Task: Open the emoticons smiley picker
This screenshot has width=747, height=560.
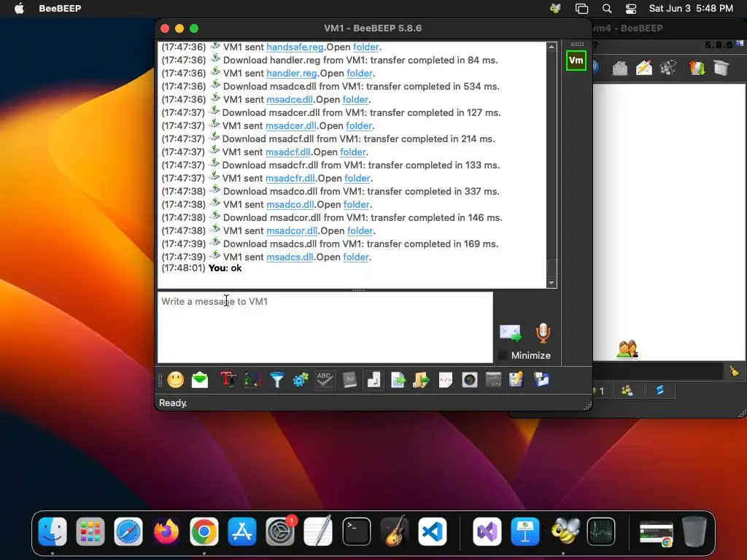Action: click(176, 380)
